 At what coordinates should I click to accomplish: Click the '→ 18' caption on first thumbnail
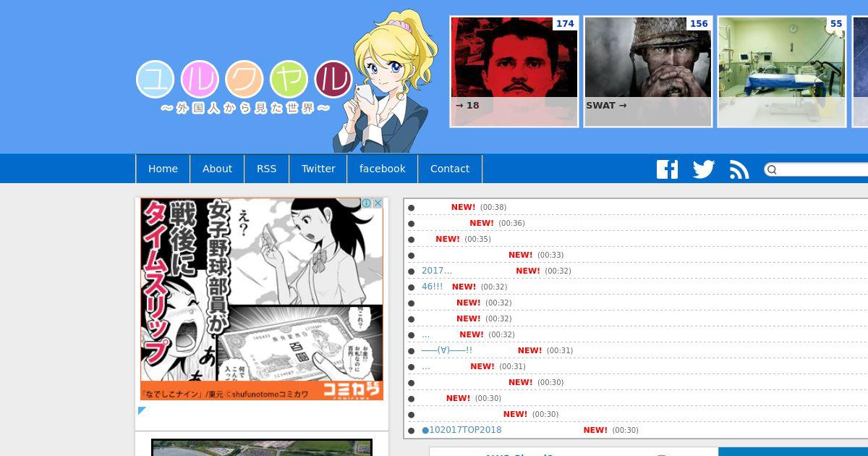pyautogui.click(x=467, y=105)
